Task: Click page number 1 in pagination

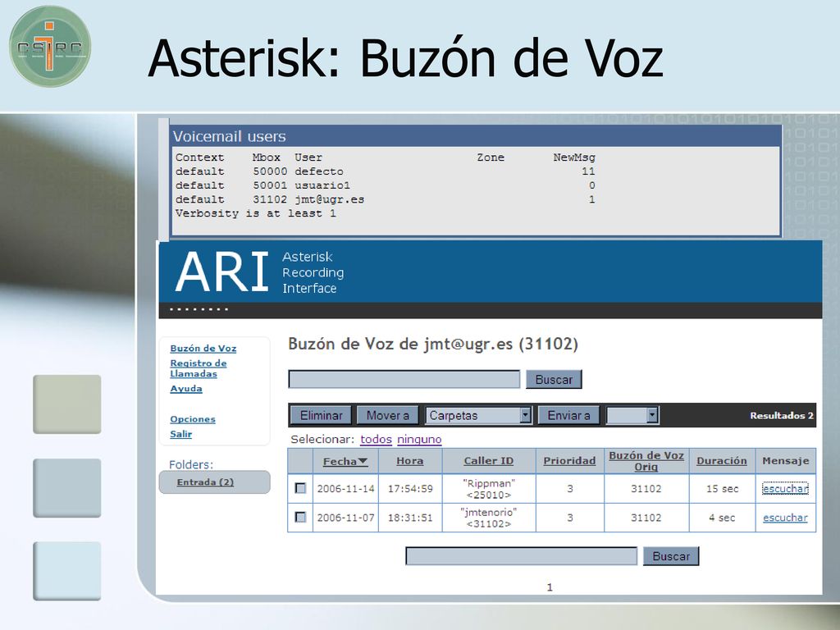Action: pyautogui.click(x=550, y=587)
